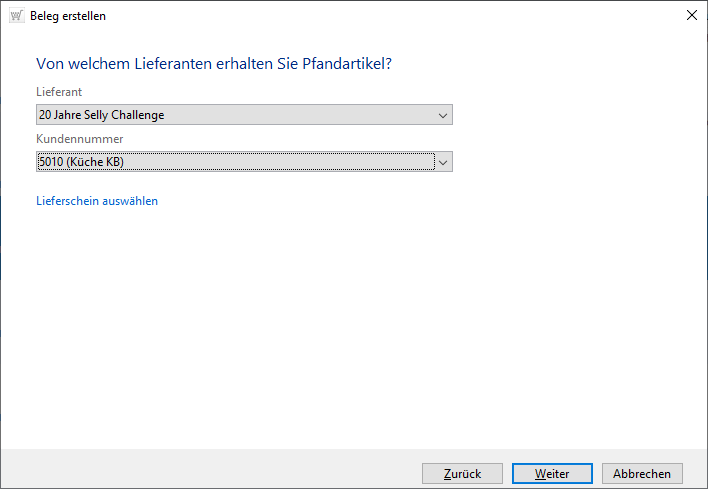Screen dimensions: 708x489
Task: Expand the Lieferant dropdown arrow
Action: click(x=443, y=115)
